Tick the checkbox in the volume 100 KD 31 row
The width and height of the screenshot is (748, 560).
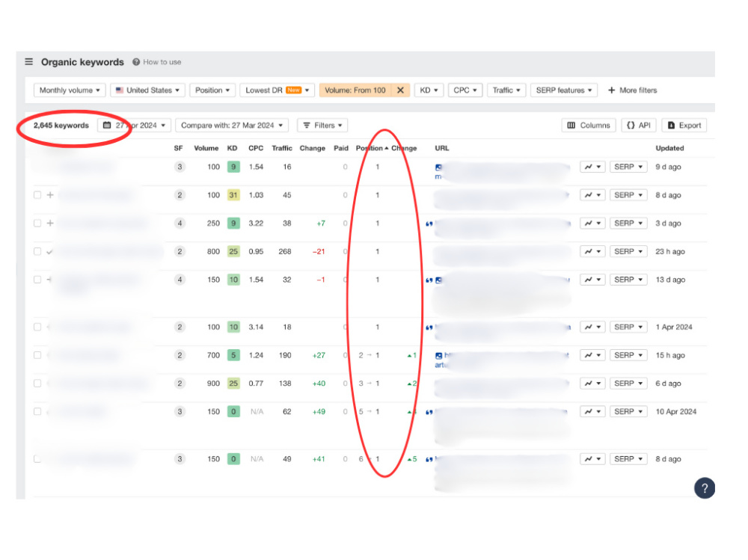(37, 195)
